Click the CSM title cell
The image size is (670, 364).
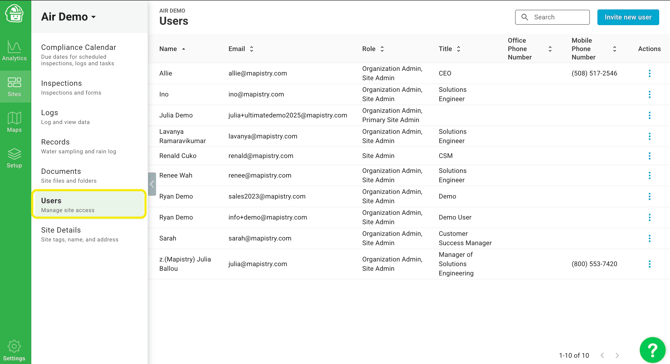(446, 156)
